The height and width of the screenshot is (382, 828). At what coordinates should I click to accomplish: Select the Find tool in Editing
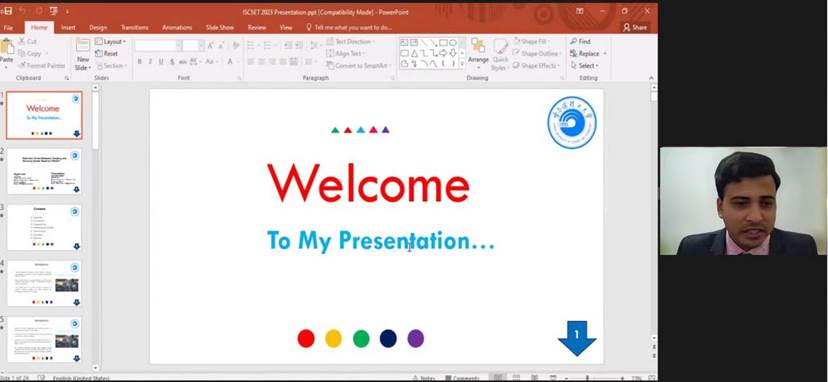(580, 41)
